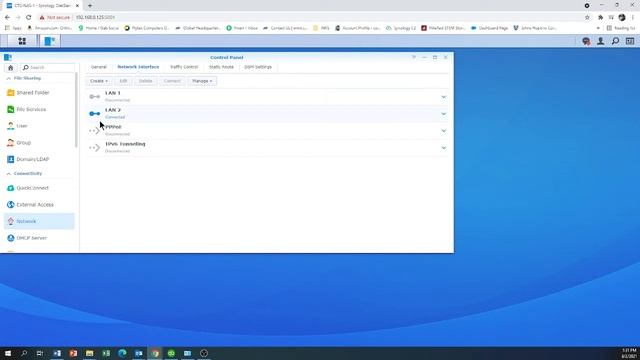Screen dimensions: 640x360
Task: Click the Connect button
Action: pyautogui.click(x=172, y=81)
